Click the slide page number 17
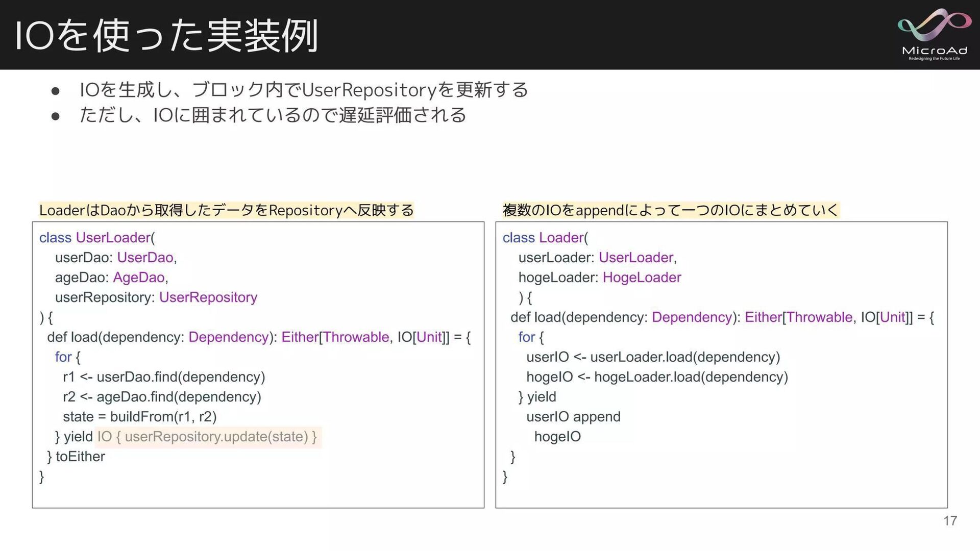The height and width of the screenshot is (551, 980). [x=949, y=520]
